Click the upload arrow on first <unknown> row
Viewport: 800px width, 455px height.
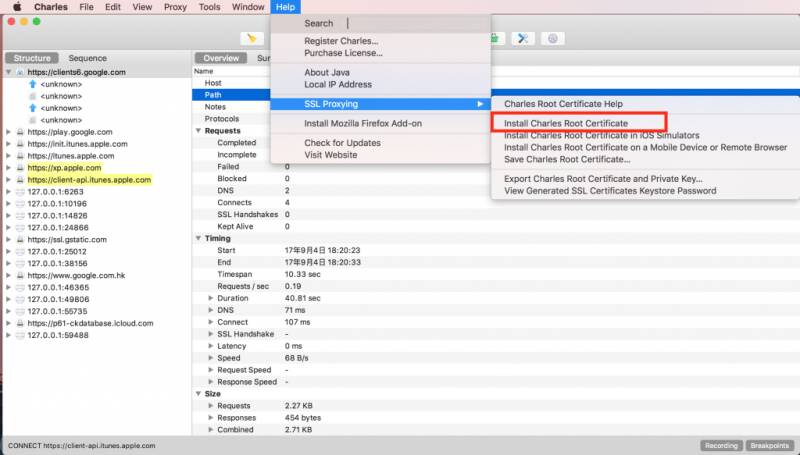point(33,84)
